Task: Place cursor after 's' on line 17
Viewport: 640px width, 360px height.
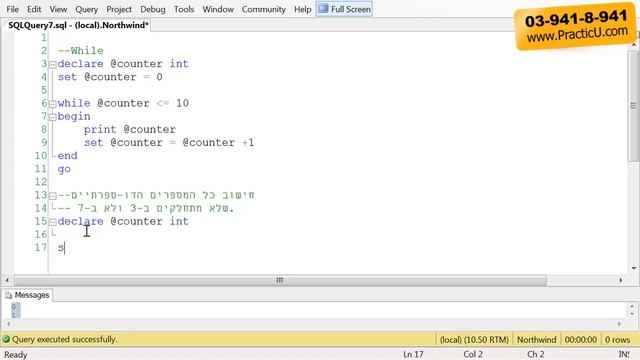Action: pos(64,248)
